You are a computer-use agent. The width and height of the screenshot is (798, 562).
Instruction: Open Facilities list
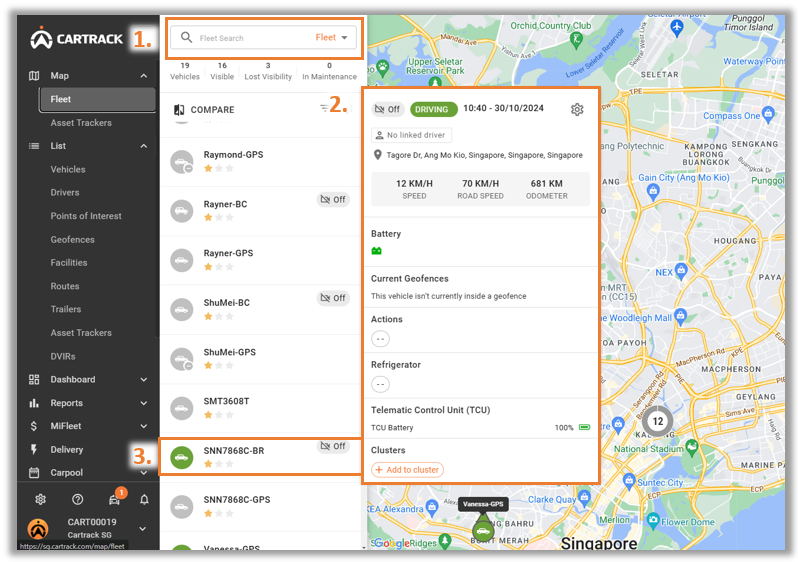coord(69,263)
